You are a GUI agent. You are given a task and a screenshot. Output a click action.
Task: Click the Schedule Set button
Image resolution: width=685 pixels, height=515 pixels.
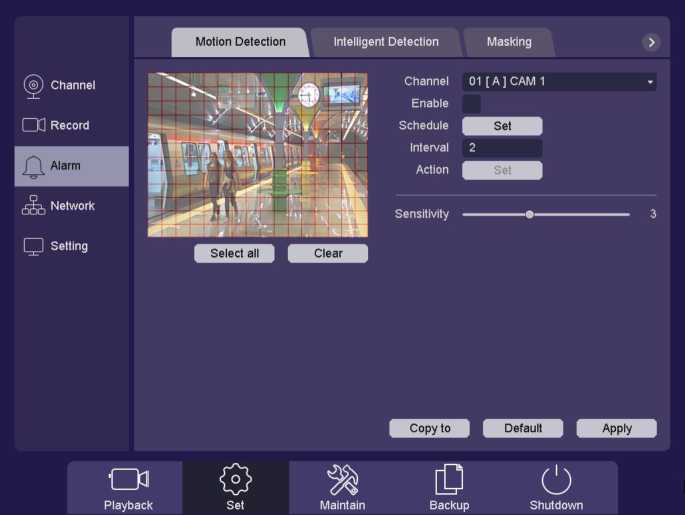[502, 126]
